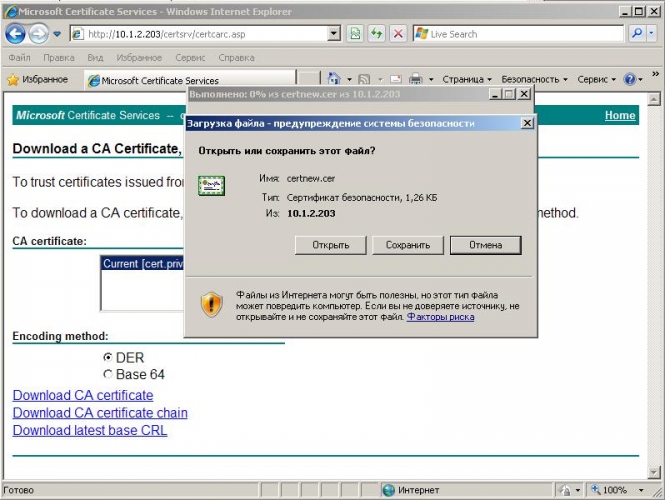This screenshot has height=500, width=665.
Task: Click the blue Help question mark icon
Action: point(630,79)
